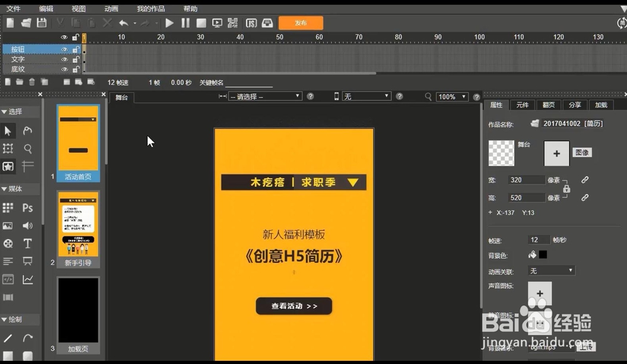Insert an image with picture icon
The image size is (627, 364).
pyautogui.click(x=8, y=226)
